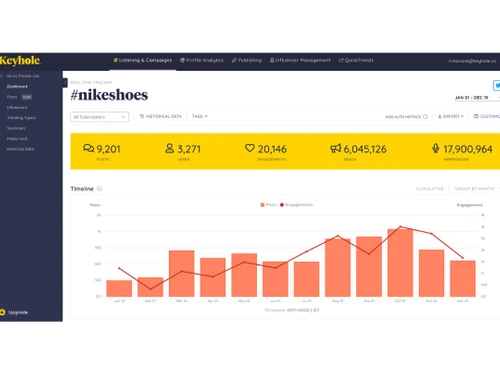Click the posts speech bubbles icon

tap(89, 148)
